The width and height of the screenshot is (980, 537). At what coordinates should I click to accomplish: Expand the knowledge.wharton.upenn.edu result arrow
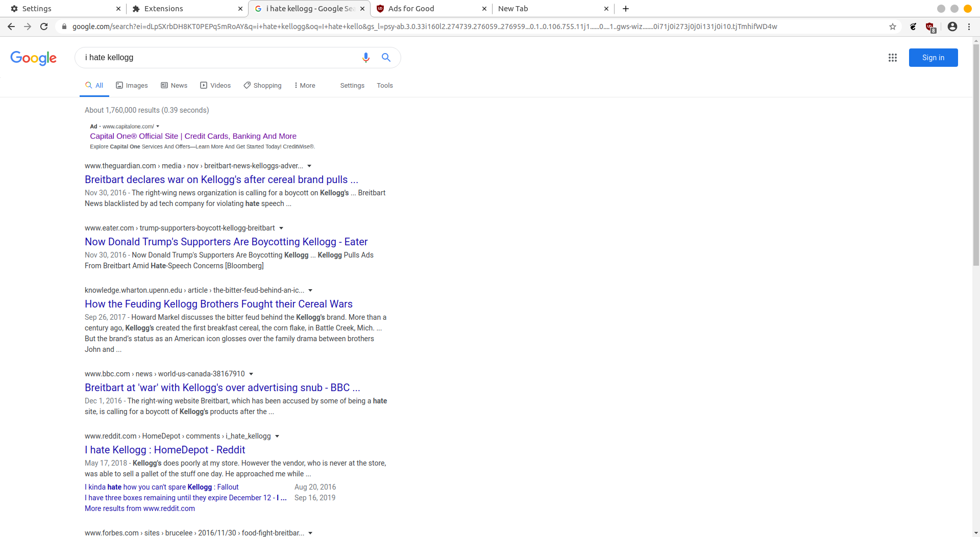click(x=310, y=291)
